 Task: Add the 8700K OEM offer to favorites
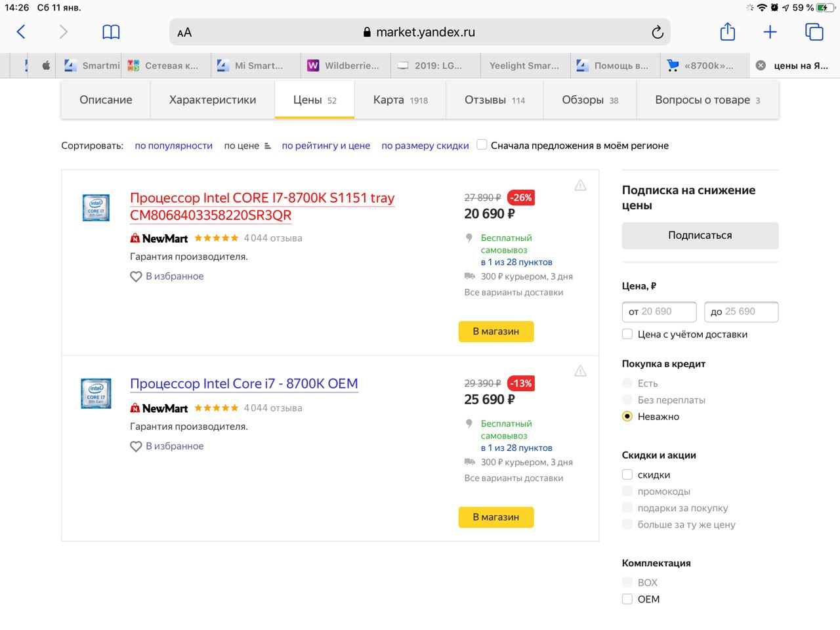[x=167, y=446]
